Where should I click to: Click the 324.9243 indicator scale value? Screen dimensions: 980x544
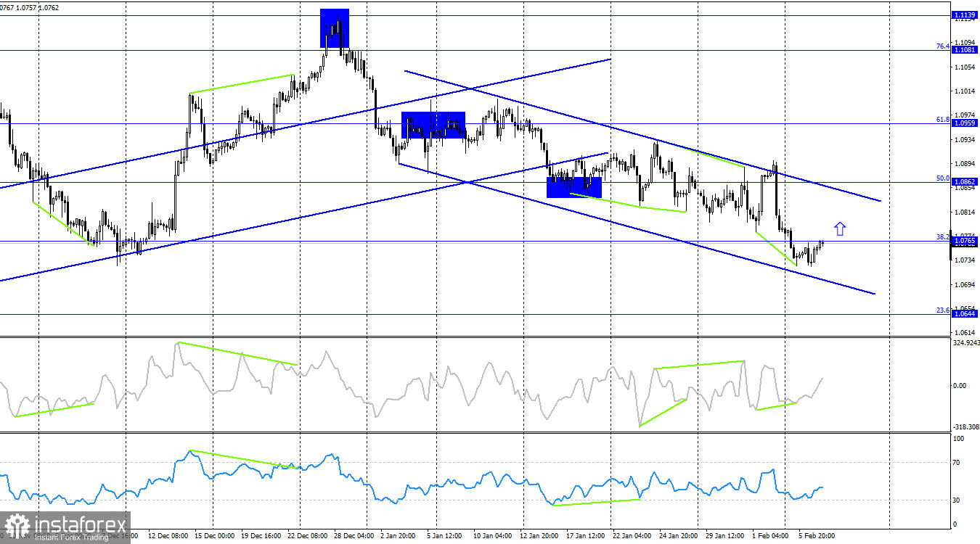(965, 342)
